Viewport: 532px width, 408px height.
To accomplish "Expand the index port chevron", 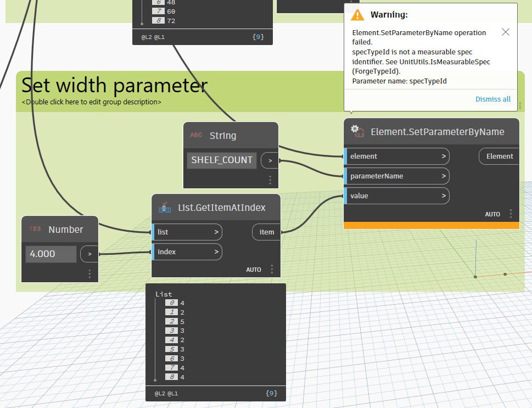I will (216, 251).
